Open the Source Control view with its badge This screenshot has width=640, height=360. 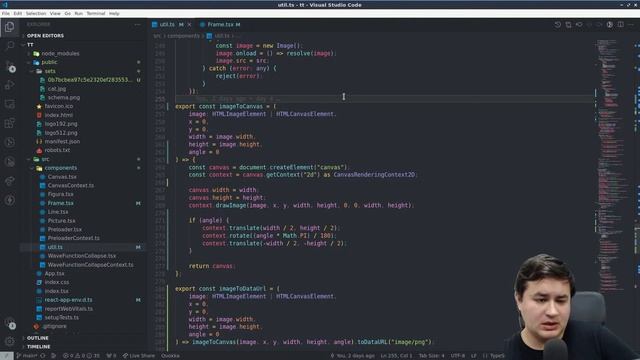[10, 66]
